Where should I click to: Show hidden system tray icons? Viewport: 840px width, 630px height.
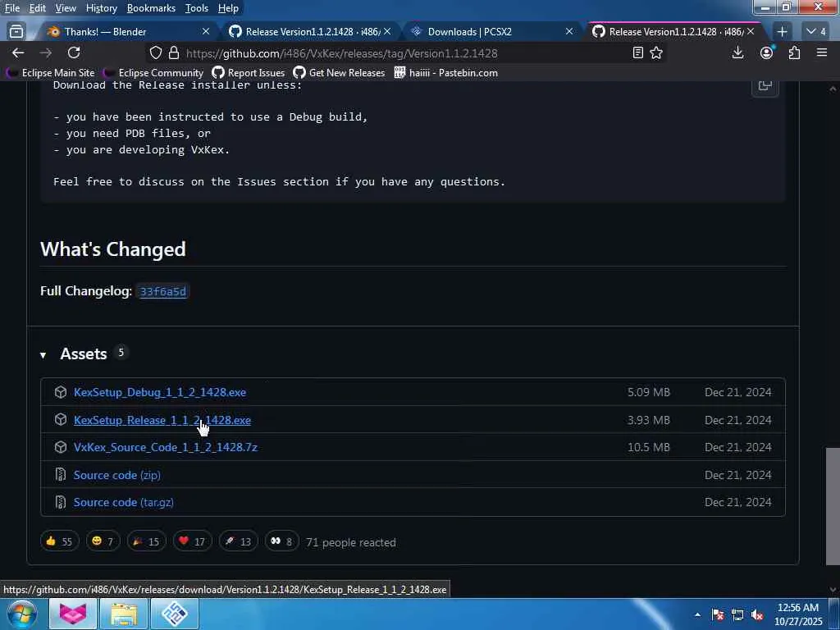coord(697,614)
